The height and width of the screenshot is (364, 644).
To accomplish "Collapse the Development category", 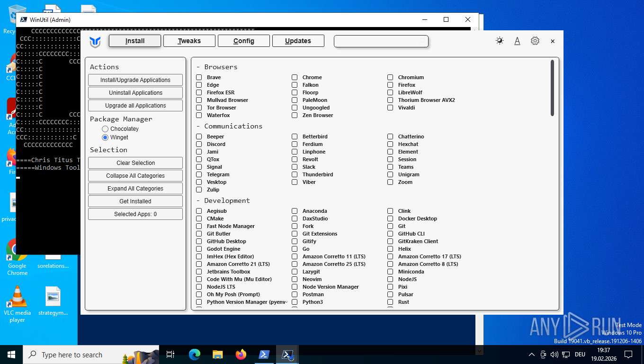I will tap(223, 200).
